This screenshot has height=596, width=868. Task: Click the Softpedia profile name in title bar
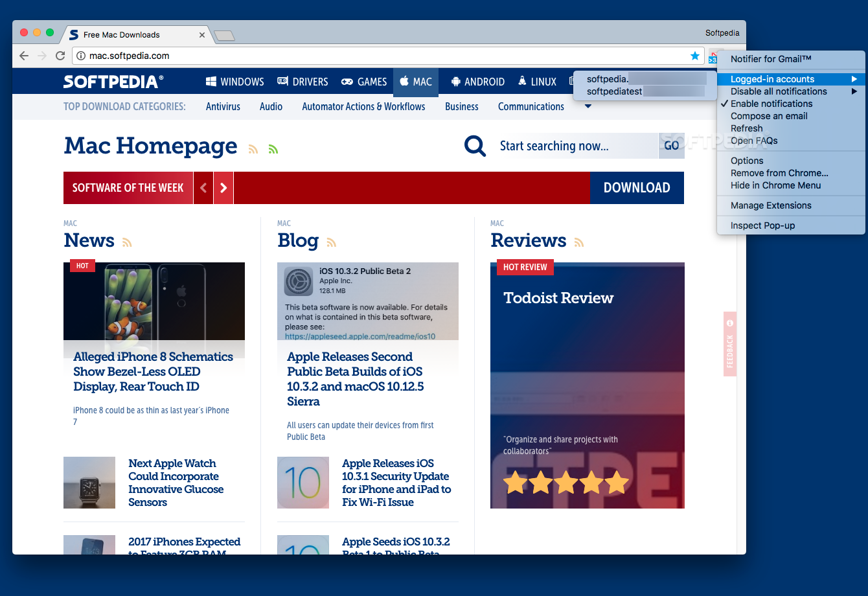[x=722, y=33]
